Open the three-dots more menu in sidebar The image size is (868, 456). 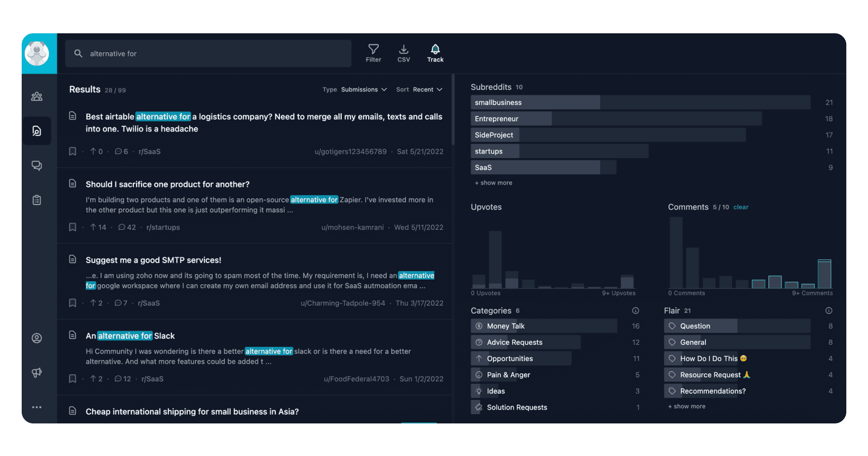37,407
